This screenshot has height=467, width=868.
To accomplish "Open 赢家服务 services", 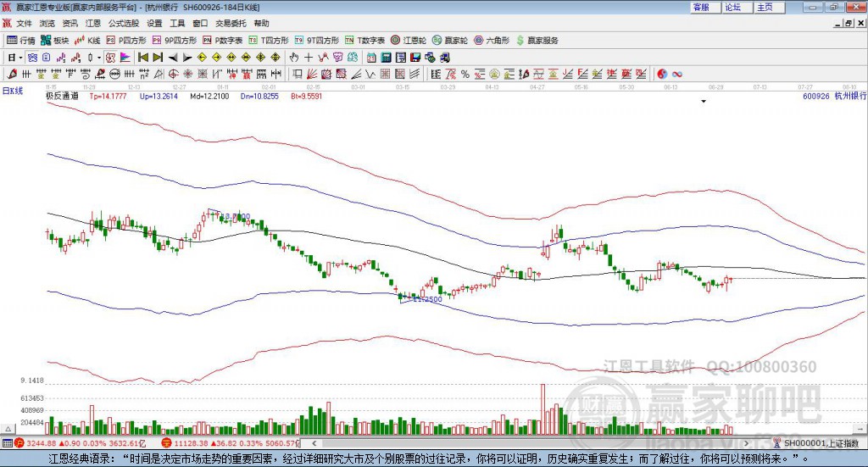I will 537,41.
